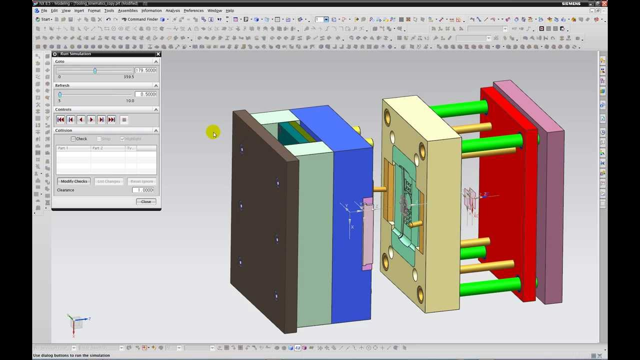
Task: Stop the simulation playback
Action: click(x=124, y=120)
